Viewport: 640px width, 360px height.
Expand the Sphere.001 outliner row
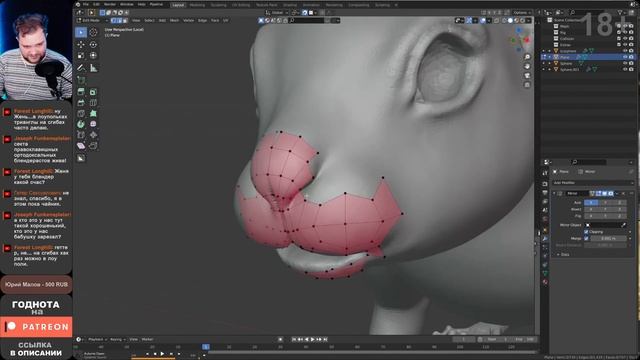pos(549,70)
